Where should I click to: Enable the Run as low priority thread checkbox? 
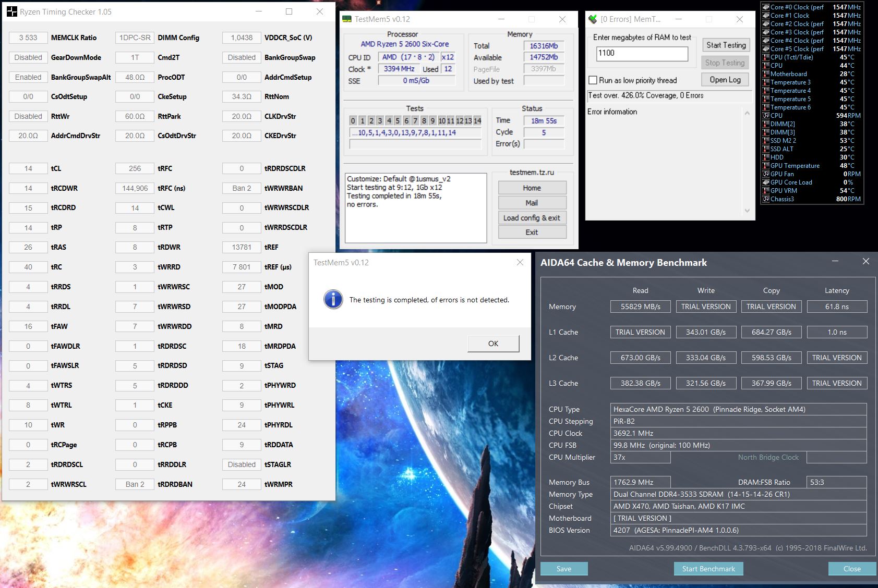tap(593, 80)
